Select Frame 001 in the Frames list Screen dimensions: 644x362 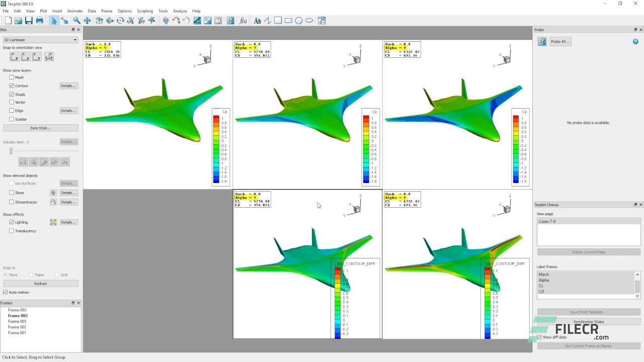[x=16, y=332]
